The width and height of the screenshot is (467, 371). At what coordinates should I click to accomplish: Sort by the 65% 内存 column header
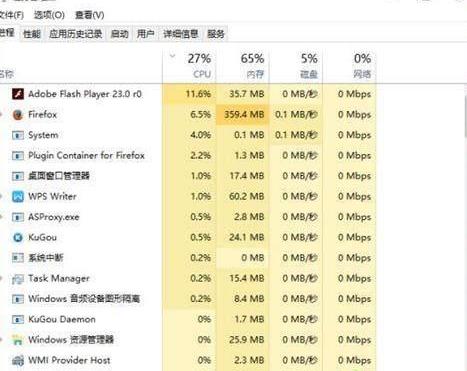[243, 66]
